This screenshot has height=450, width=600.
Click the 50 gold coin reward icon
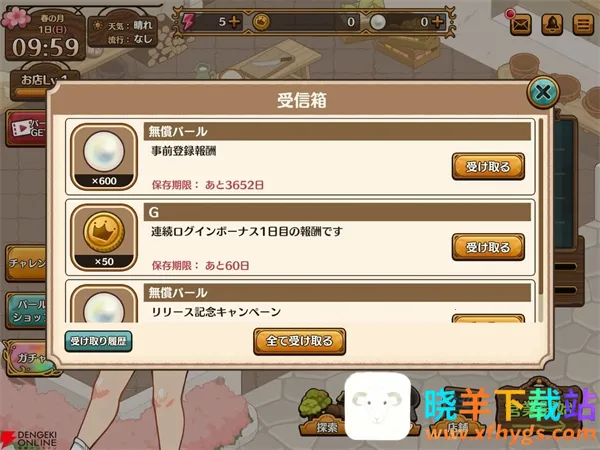(104, 237)
